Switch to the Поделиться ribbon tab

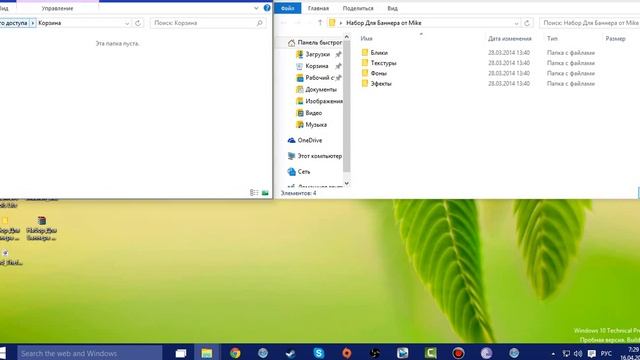point(358,8)
